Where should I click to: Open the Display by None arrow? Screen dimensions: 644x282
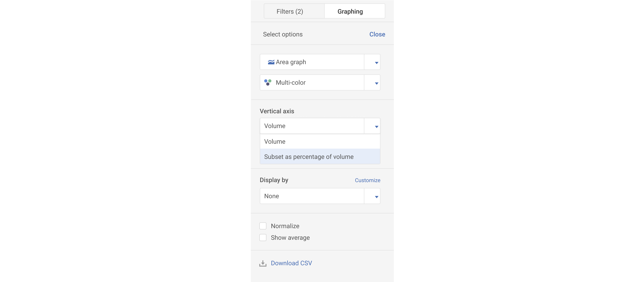(376, 196)
